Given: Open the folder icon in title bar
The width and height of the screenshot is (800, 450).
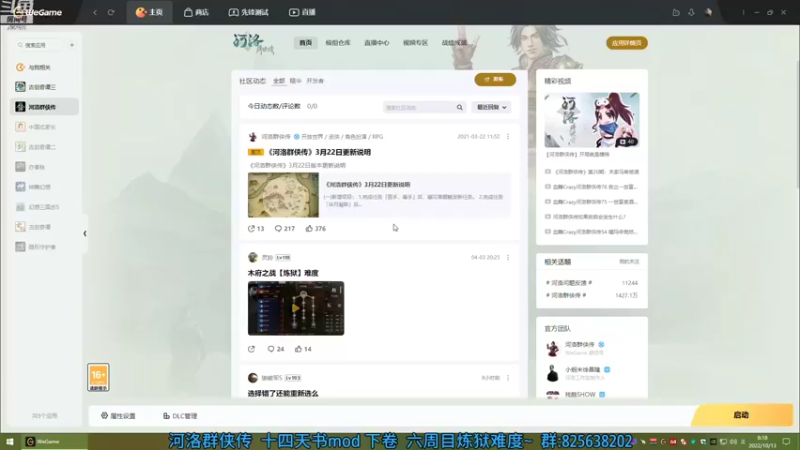Looking at the screenshot, I should coord(676,12).
